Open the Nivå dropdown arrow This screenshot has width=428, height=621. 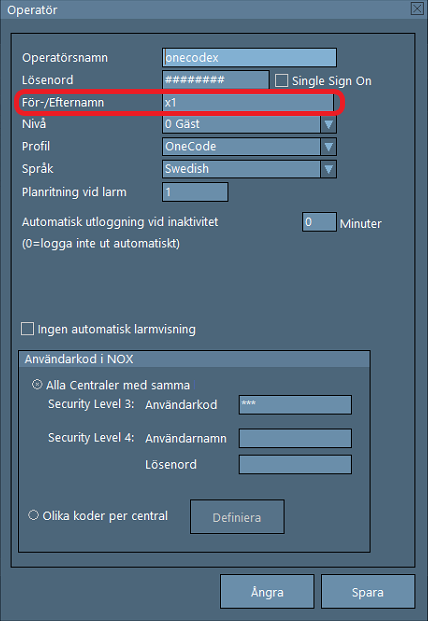[x=328, y=125]
